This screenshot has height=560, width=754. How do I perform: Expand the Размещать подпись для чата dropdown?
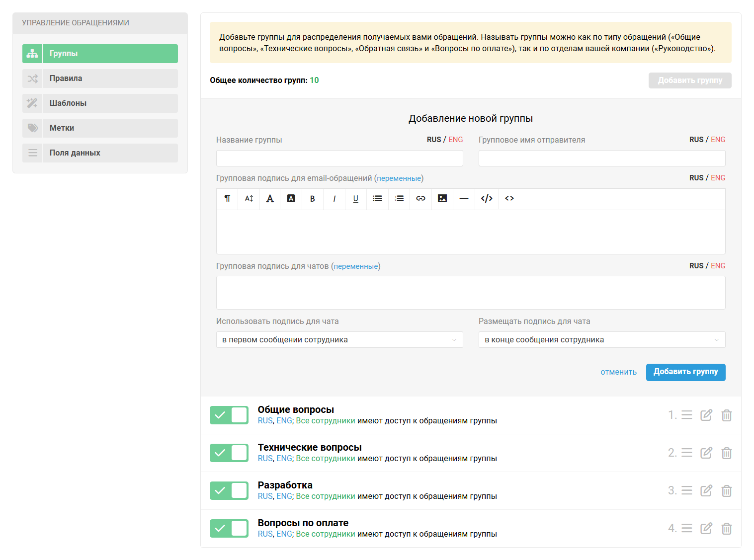tap(601, 340)
